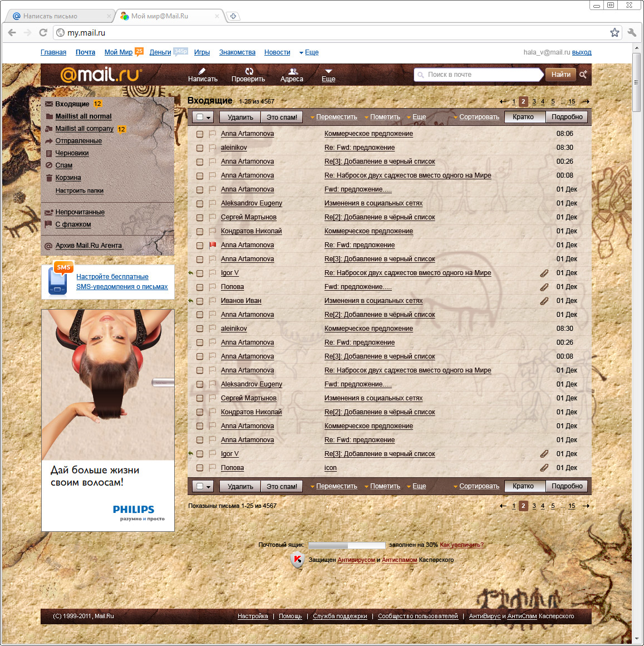644x646 pixels.
Task: Click the Написать compose pencil icon
Action: (201, 71)
